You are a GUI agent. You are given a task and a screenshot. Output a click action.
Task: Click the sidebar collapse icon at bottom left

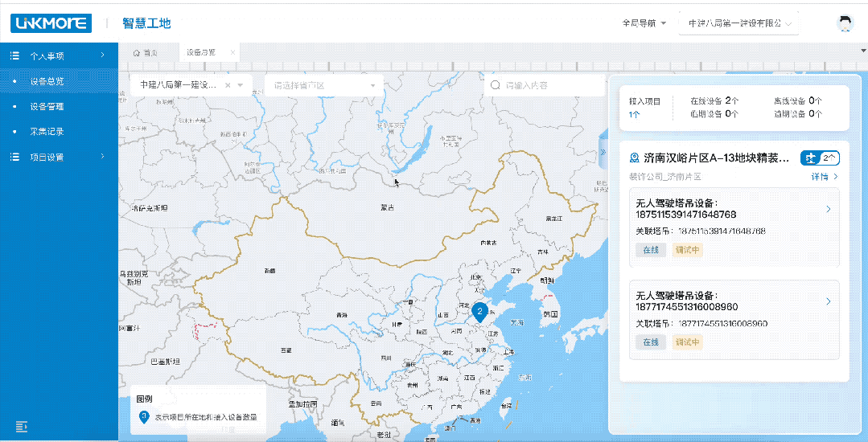click(x=22, y=425)
